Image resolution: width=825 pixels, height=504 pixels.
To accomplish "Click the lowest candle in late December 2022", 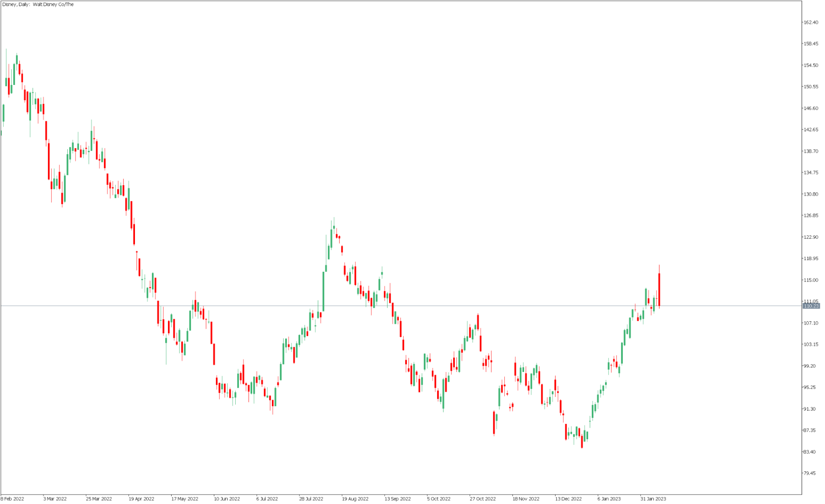I will click(582, 442).
